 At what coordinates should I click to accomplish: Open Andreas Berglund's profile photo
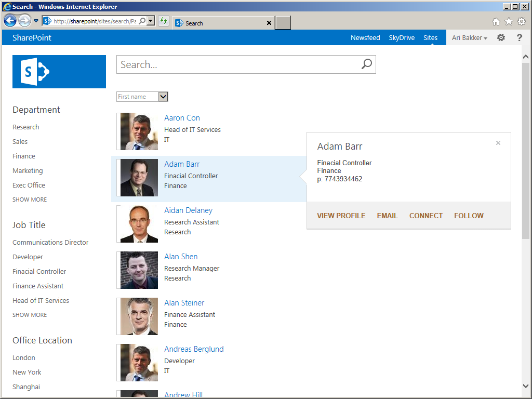click(139, 362)
